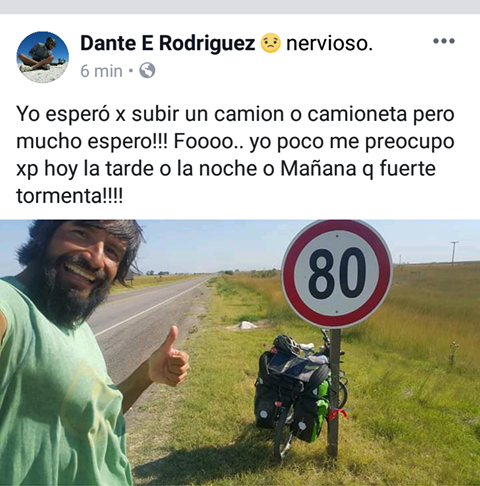Open the post via the "6 min" timestamp

[101, 71]
